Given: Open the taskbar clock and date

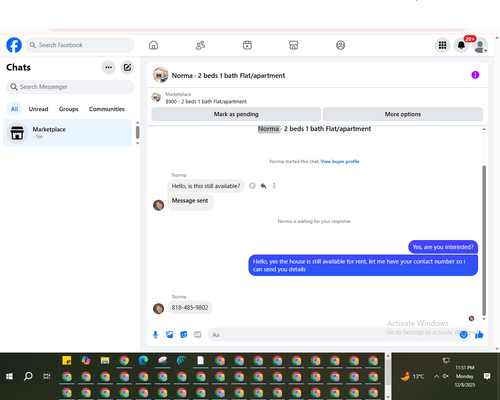Looking at the screenshot, I should point(465,376).
